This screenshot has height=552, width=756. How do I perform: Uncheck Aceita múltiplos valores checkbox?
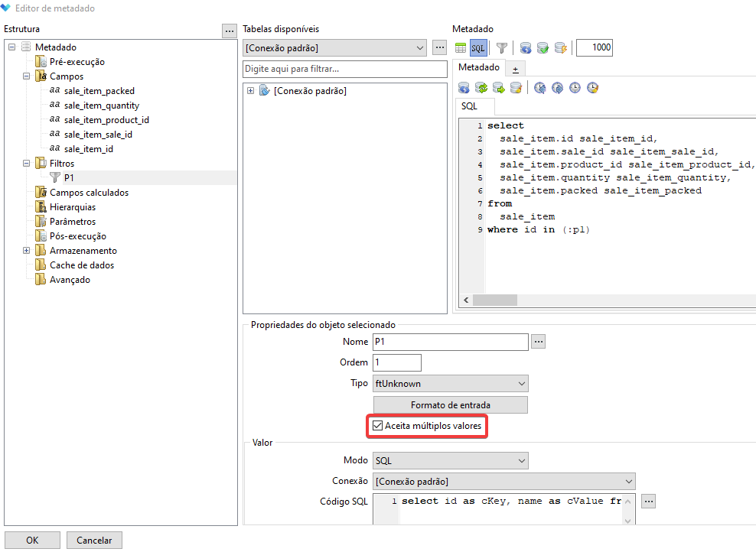377,425
